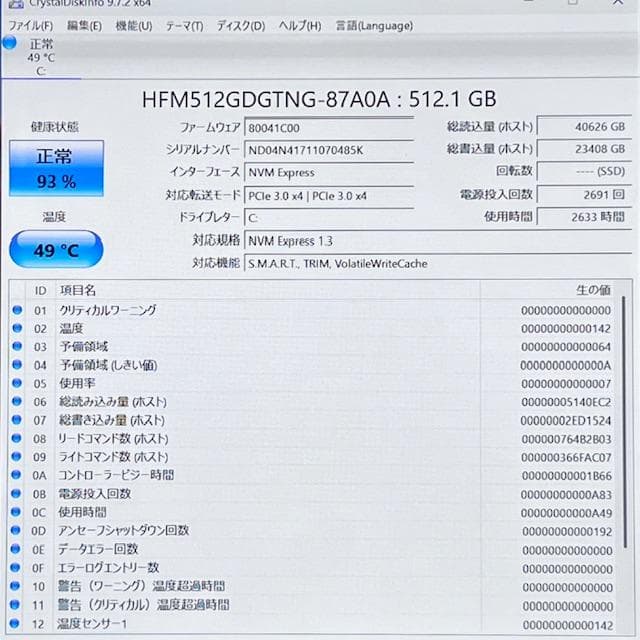Open the テーマ(T) menu
640x640 pixels.
point(185,25)
